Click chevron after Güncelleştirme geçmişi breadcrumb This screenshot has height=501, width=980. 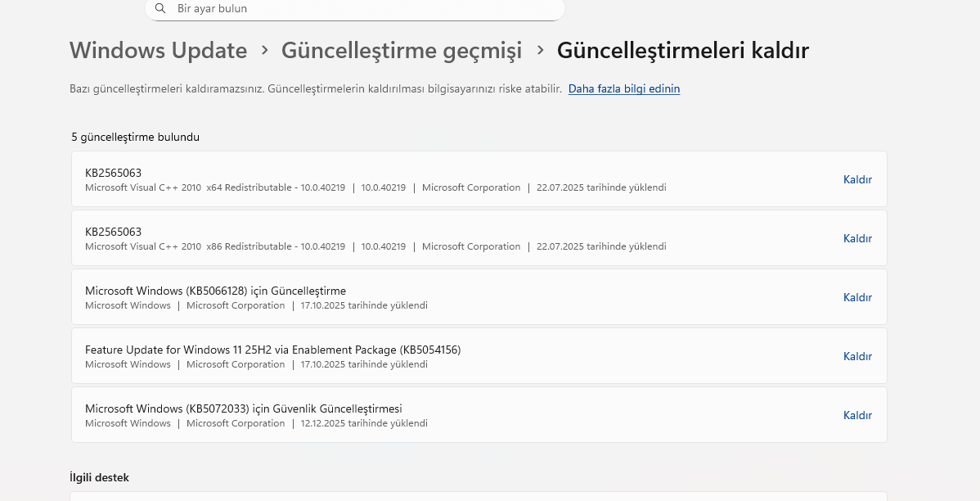(x=540, y=50)
